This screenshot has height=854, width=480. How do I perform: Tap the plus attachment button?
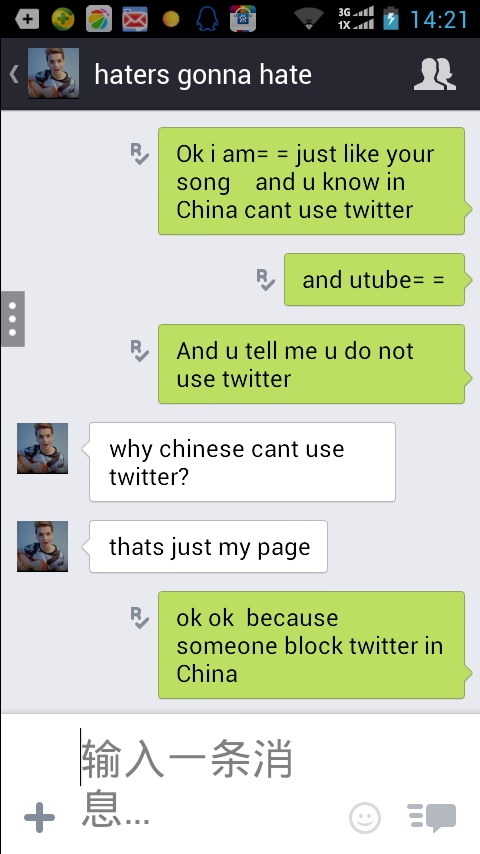pyautogui.click(x=40, y=817)
